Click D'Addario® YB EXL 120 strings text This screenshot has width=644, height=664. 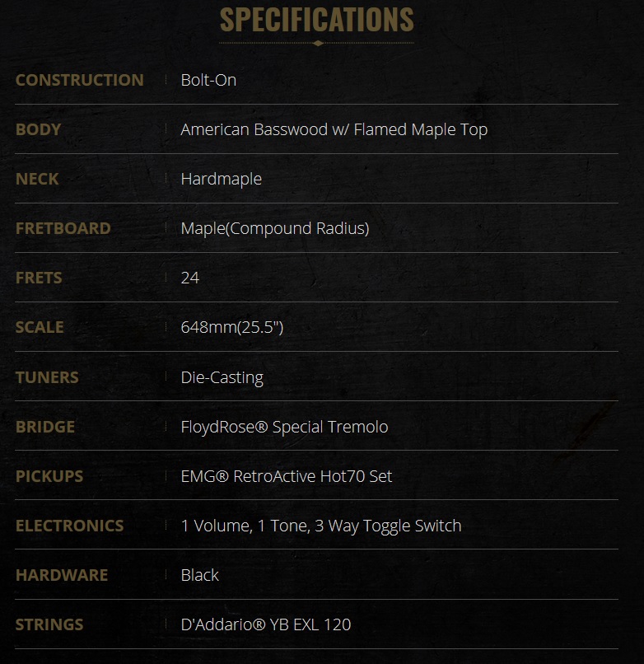265,624
